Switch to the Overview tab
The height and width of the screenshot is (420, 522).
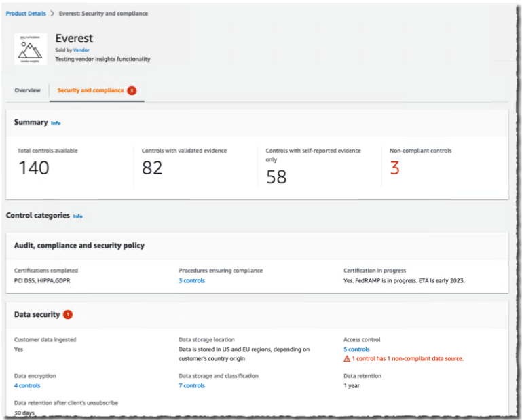[x=28, y=90]
